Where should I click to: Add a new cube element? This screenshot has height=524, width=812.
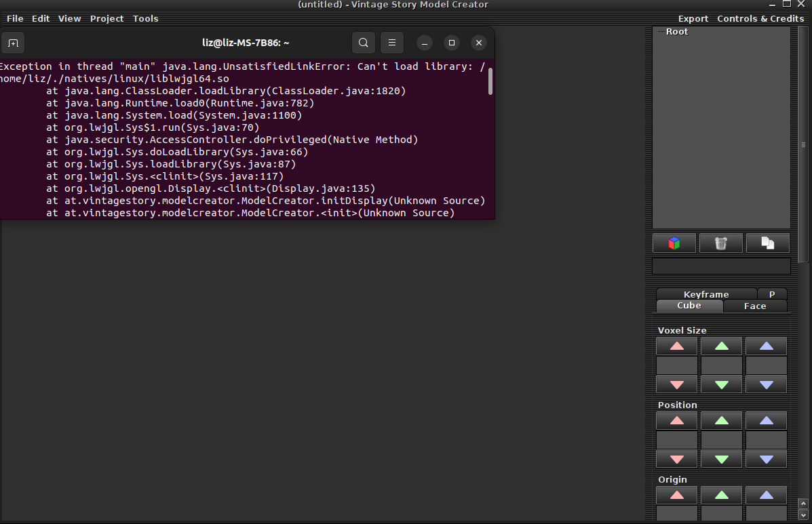(x=674, y=243)
